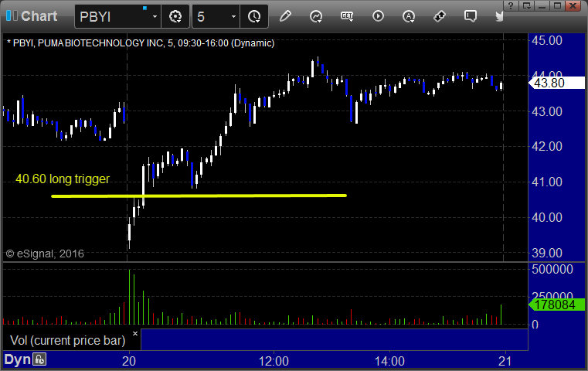Click the question mark help button

pos(511,5)
